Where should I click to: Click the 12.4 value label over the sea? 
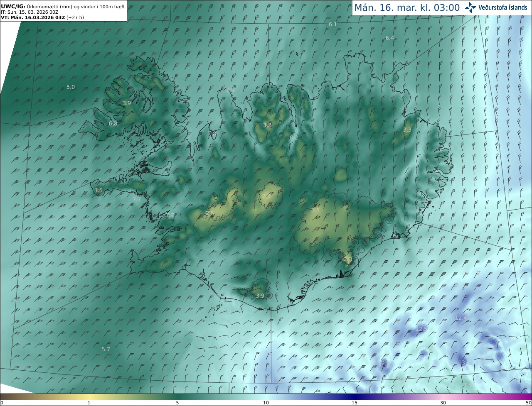pos(461,318)
